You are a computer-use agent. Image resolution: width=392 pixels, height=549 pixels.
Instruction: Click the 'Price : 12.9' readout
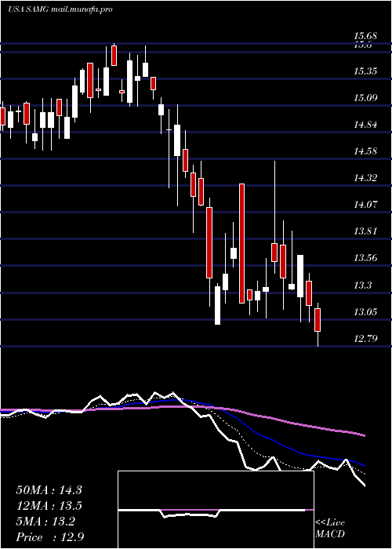(x=49, y=537)
